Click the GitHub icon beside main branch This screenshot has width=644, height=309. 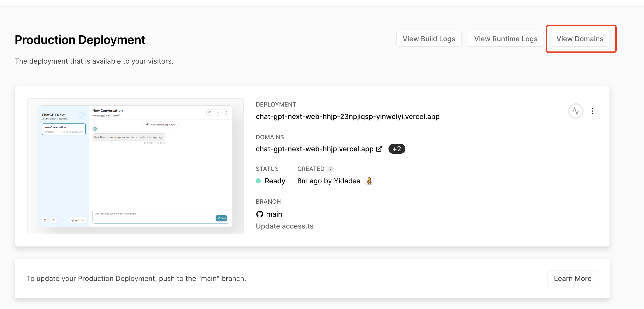pyautogui.click(x=259, y=214)
